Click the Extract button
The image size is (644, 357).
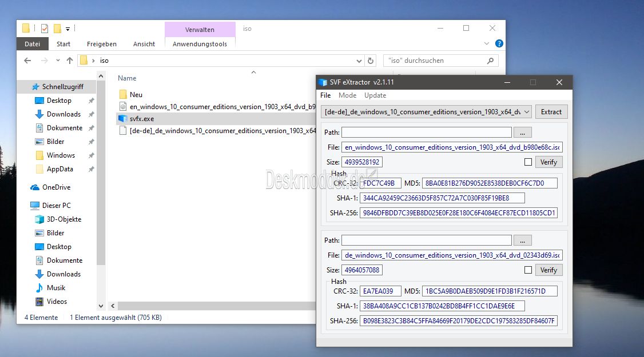(x=551, y=112)
